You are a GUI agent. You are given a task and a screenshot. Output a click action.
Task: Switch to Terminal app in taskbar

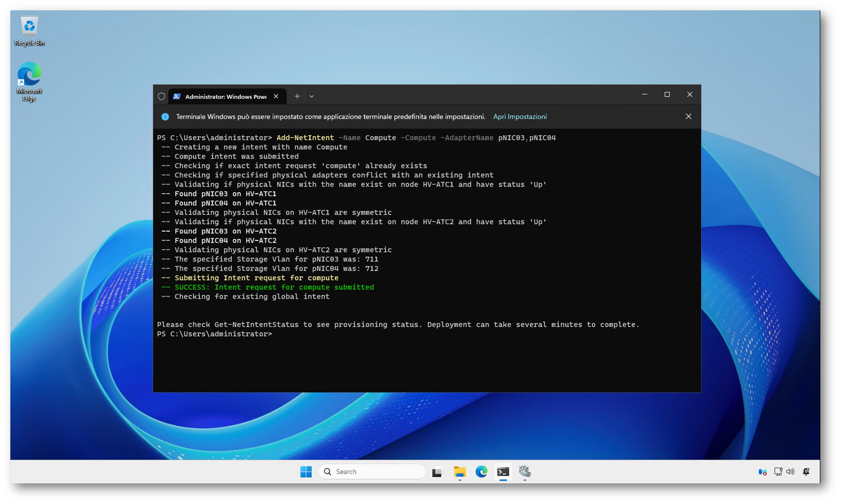[x=503, y=472]
